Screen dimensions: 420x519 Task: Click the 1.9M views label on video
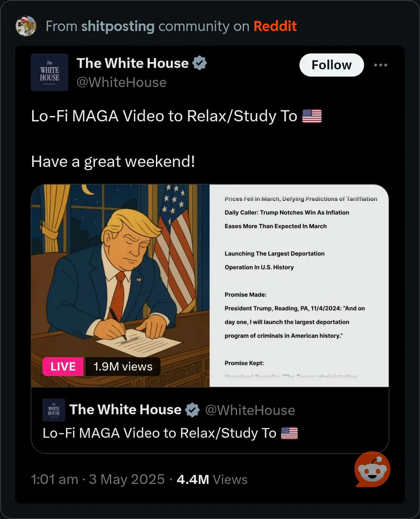pyautogui.click(x=123, y=366)
